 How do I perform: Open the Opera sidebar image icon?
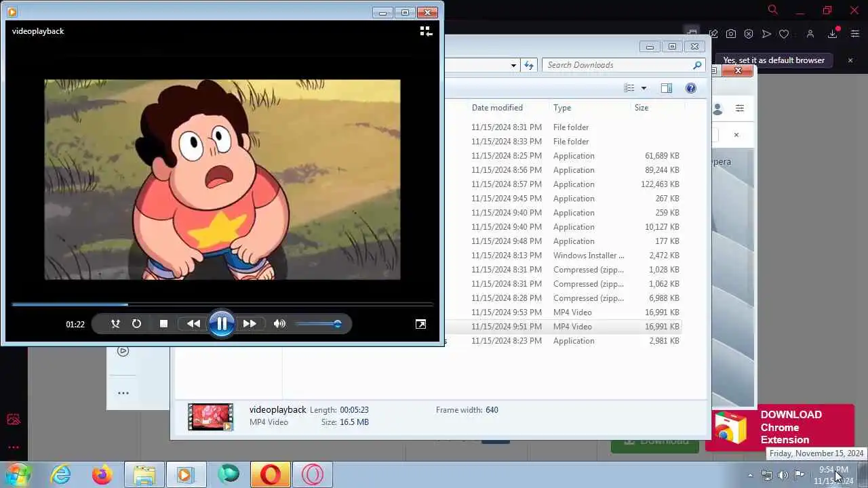(14, 420)
